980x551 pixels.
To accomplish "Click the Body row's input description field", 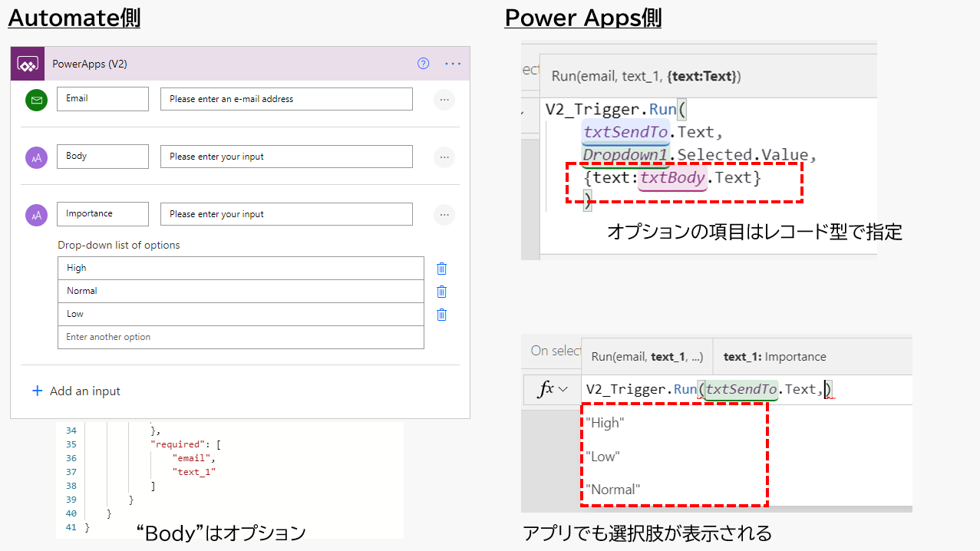I will [x=286, y=157].
